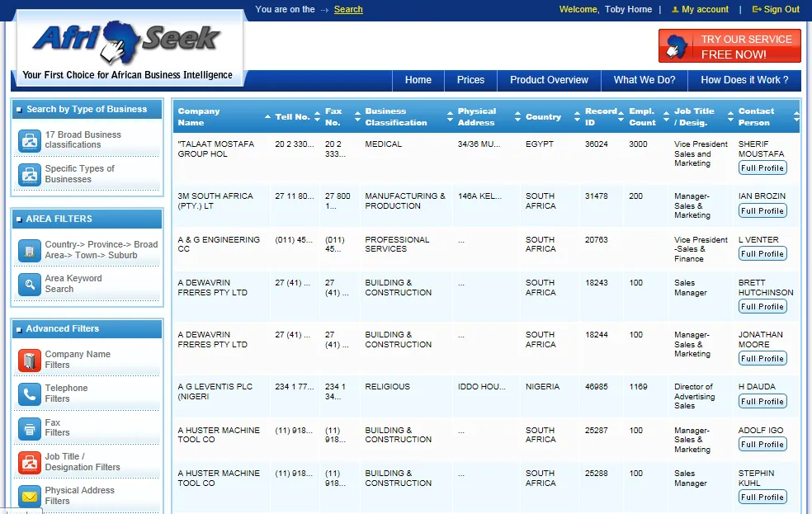The height and width of the screenshot is (514, 812).
Task: Open Product Overview menu tab
Action: pos(549,80)
